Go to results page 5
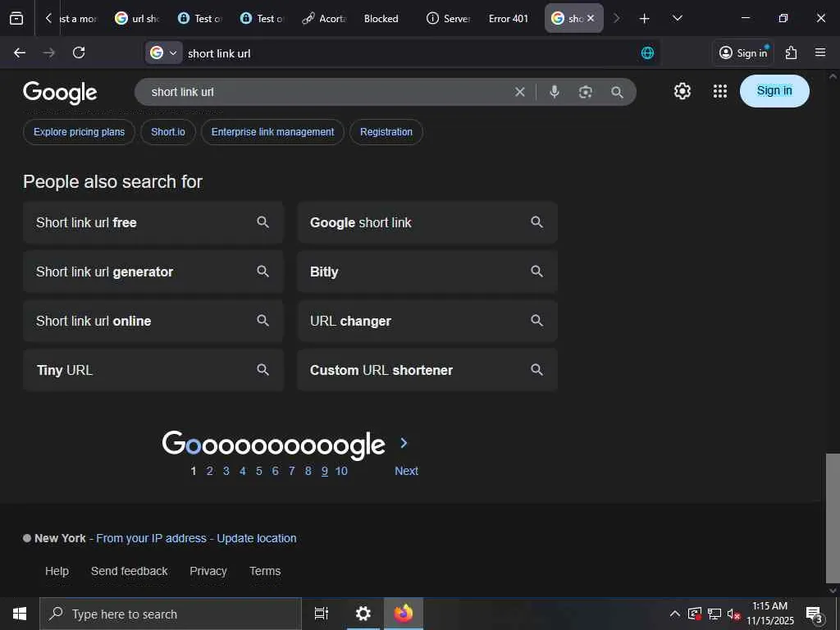This screenshot has width=840, height=630. point(258,471)
